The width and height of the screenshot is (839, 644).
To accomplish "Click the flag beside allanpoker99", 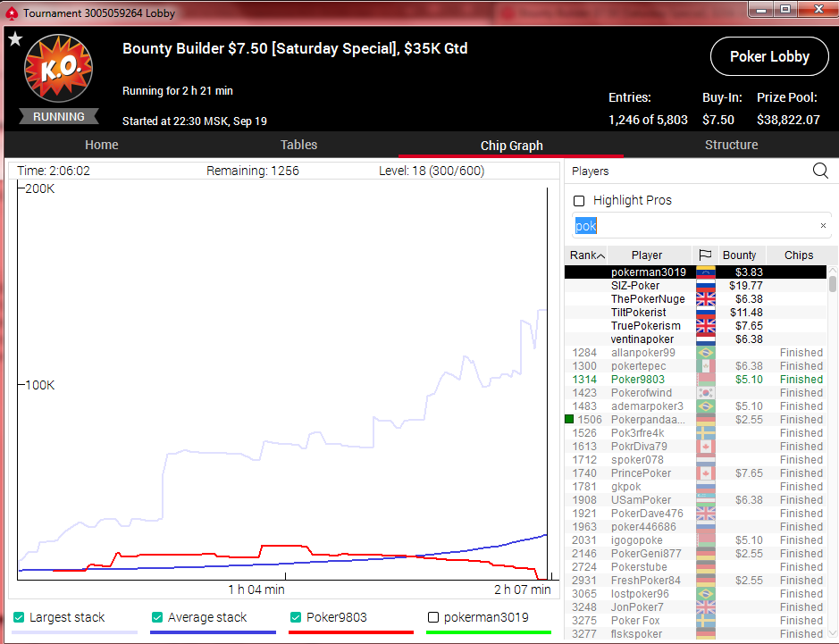I will (705, 353).
